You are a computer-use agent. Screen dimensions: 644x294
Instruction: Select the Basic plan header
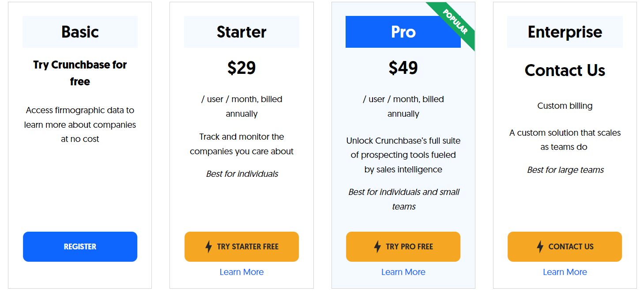(80, 32)
